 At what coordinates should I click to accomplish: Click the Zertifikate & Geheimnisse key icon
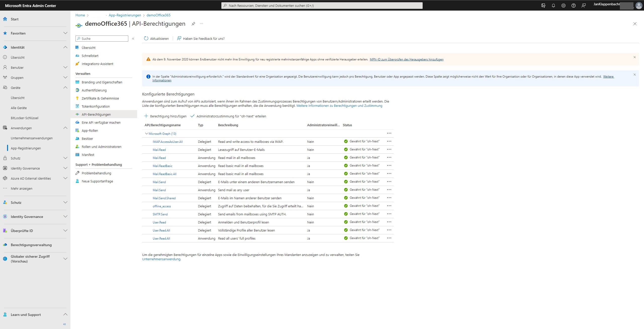coord(77,98)
